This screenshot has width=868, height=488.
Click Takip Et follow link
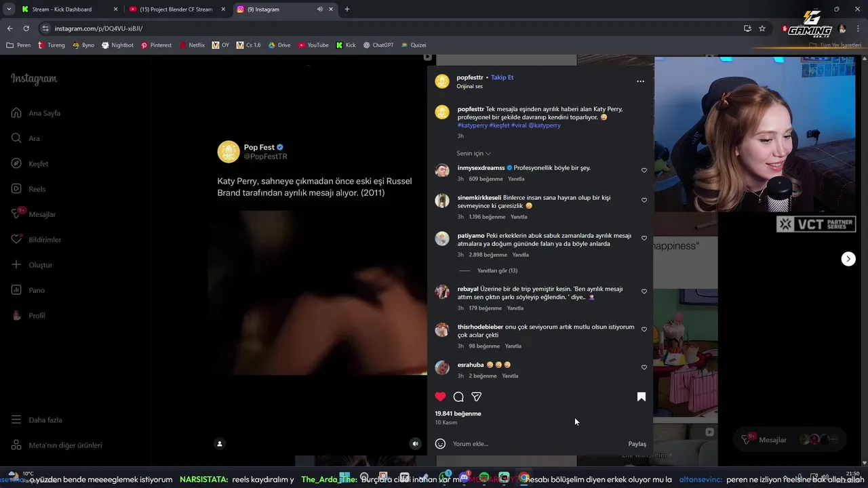point(502,77)
